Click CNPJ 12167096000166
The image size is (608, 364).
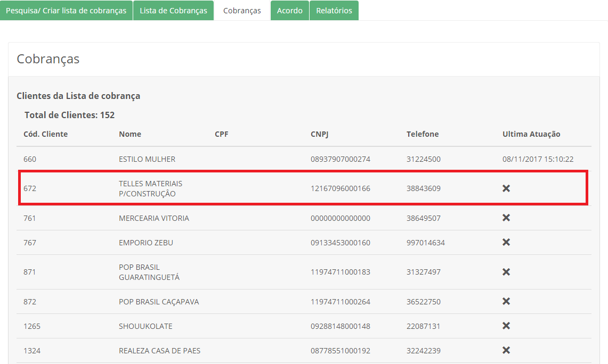pos(341,188)
